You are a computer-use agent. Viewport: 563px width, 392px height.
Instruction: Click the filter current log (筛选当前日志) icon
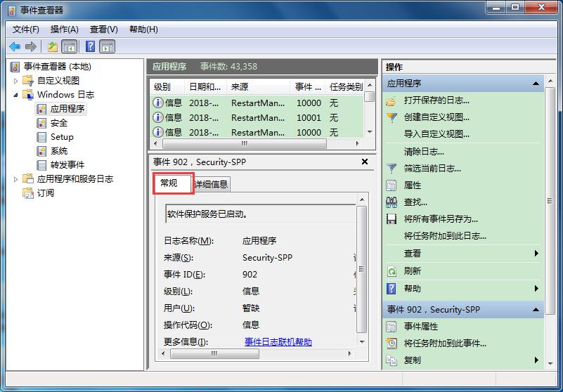(392, 169)
